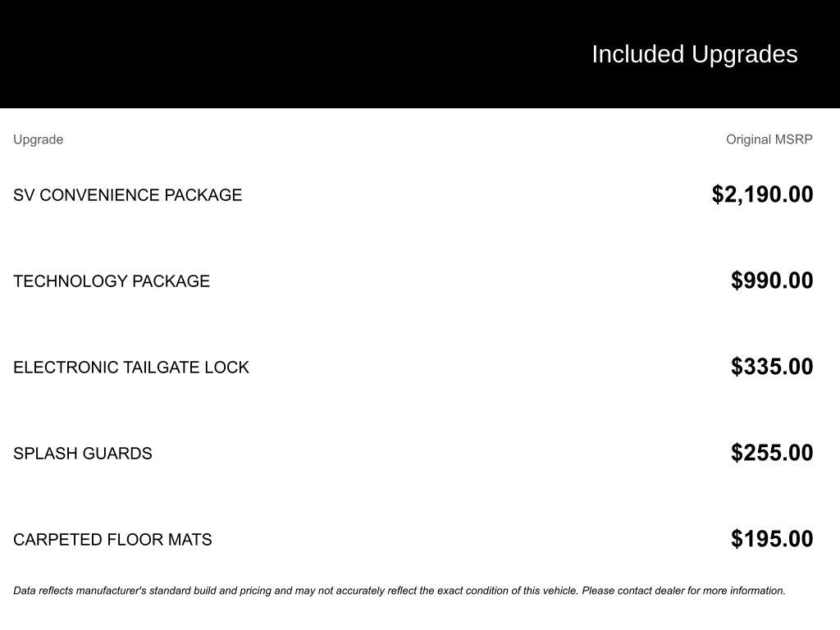This screenshot has width=840, height=630.
Task: Select the Original MSRP column header
Action: [769, 139]
